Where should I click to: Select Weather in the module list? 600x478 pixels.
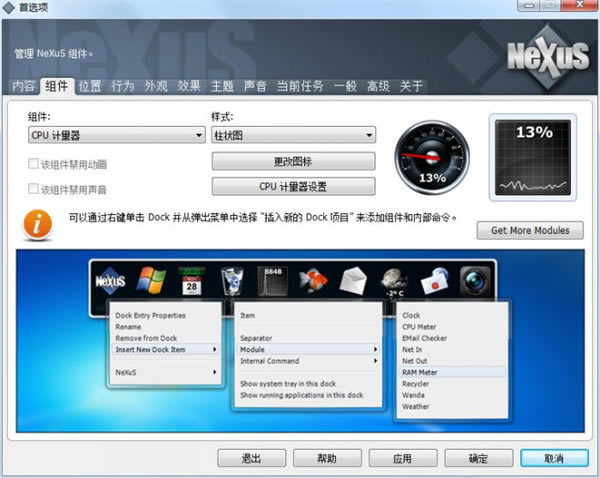[x=416, y=406]
